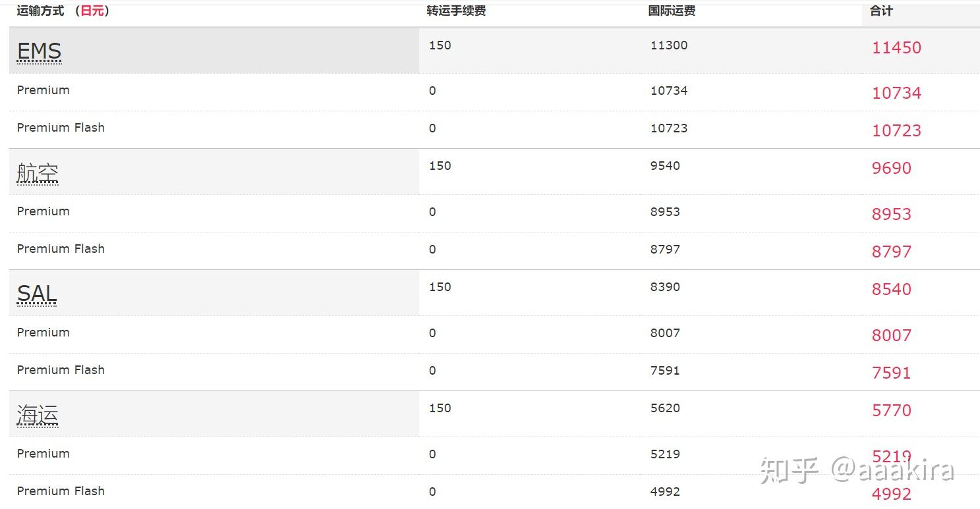Screen dimensions: 980x509
Task: Click the 转运手续费 column header
Action: pos(456,11)
